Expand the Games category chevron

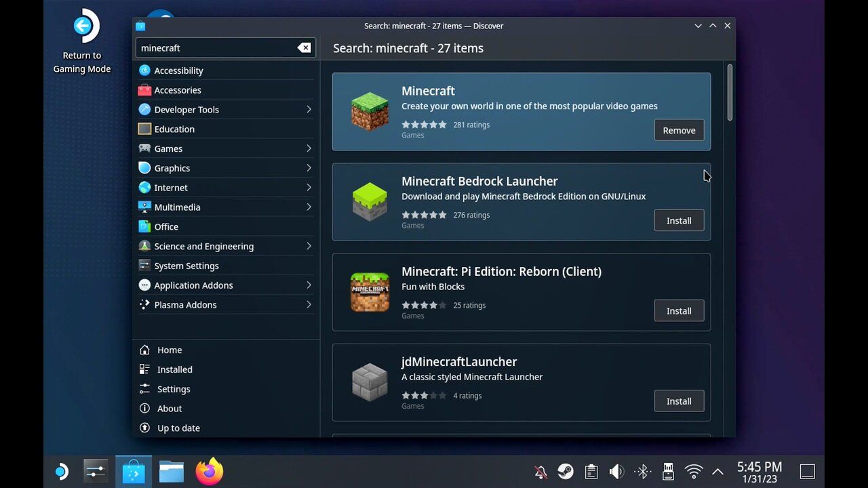309,148
